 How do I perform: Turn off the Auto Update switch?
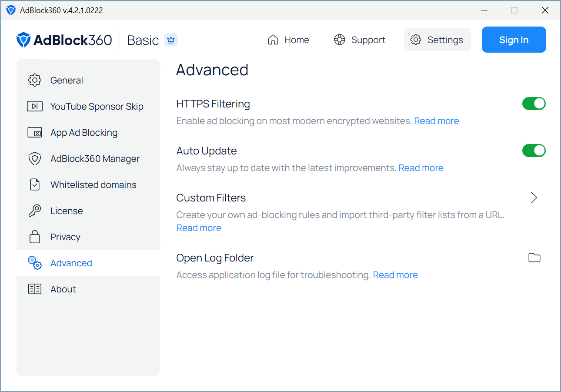(x=534, y=151)
